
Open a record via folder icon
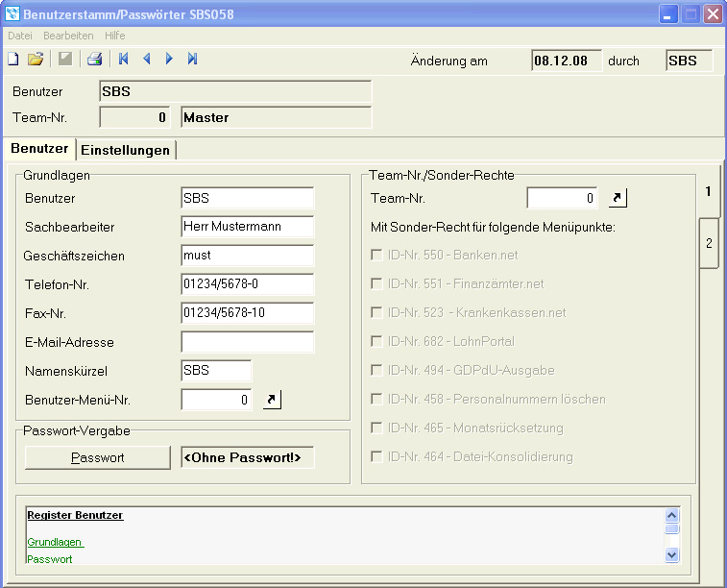pos(36,60)
